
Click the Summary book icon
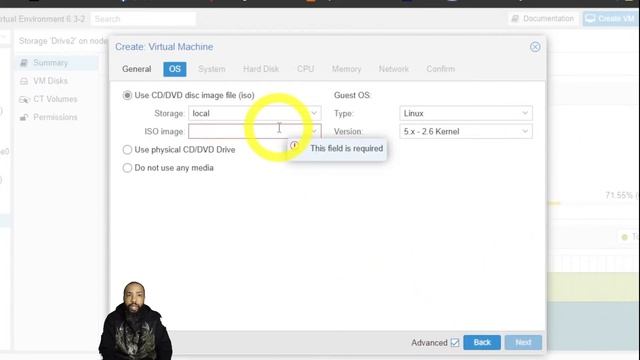pos(24,63)
